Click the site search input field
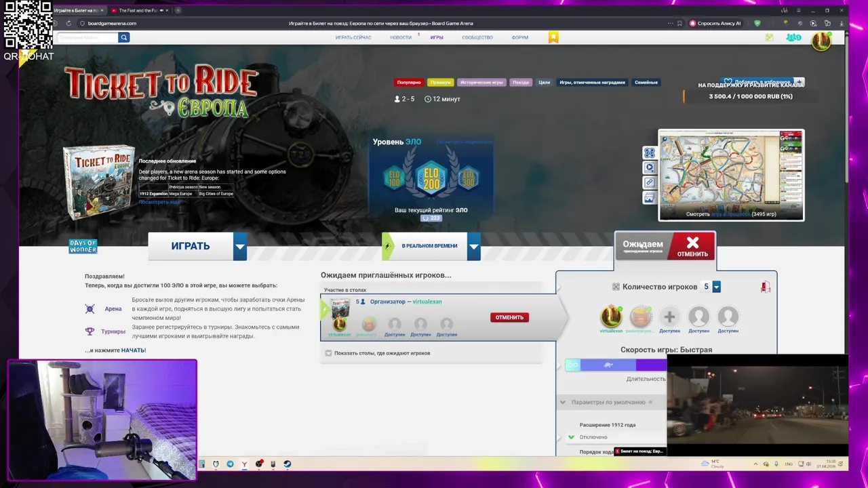Viewport: 868px width, 488px height. click(87, 37)
